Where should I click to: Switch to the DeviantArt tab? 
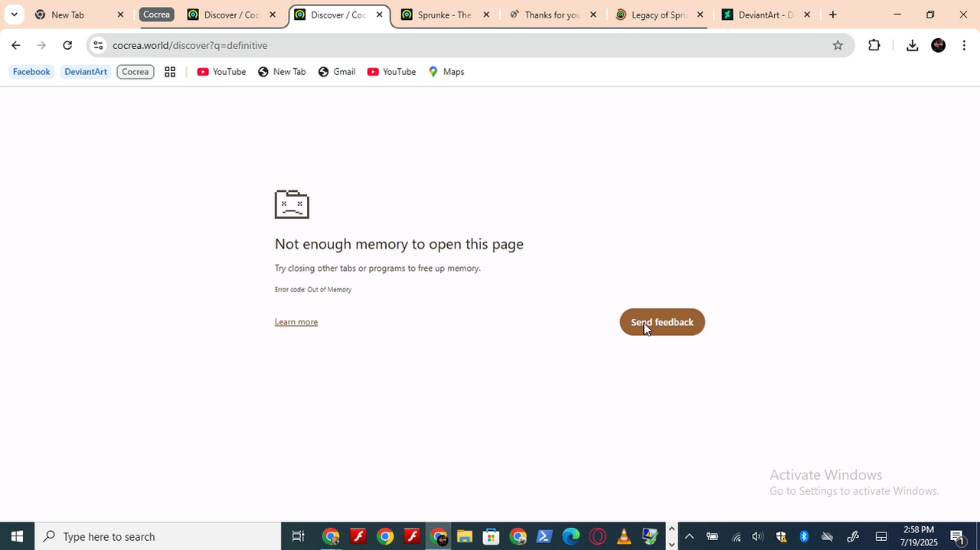766,15
